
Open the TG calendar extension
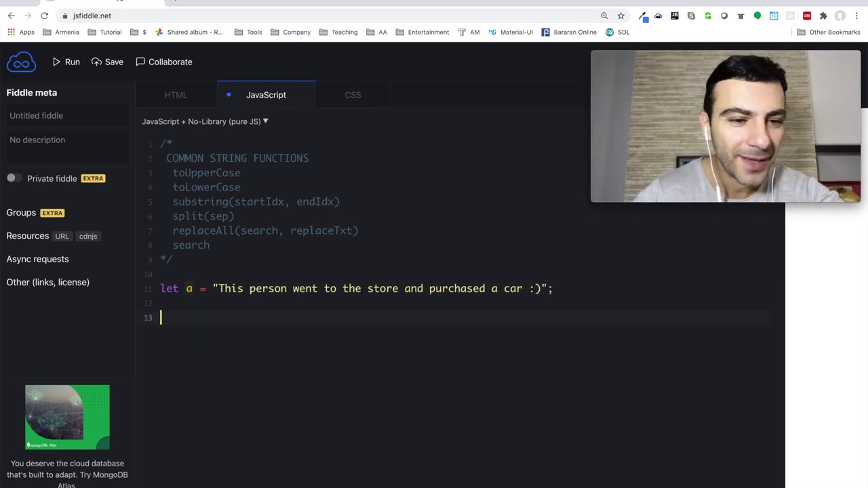[x=774, y=16]
